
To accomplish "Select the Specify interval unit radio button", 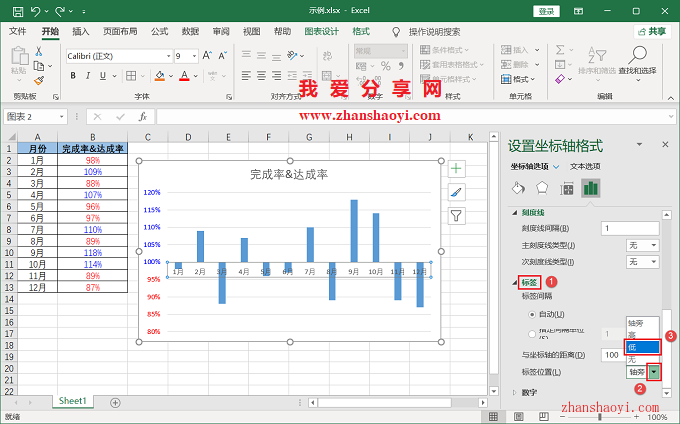I will [x=532, y=334].
